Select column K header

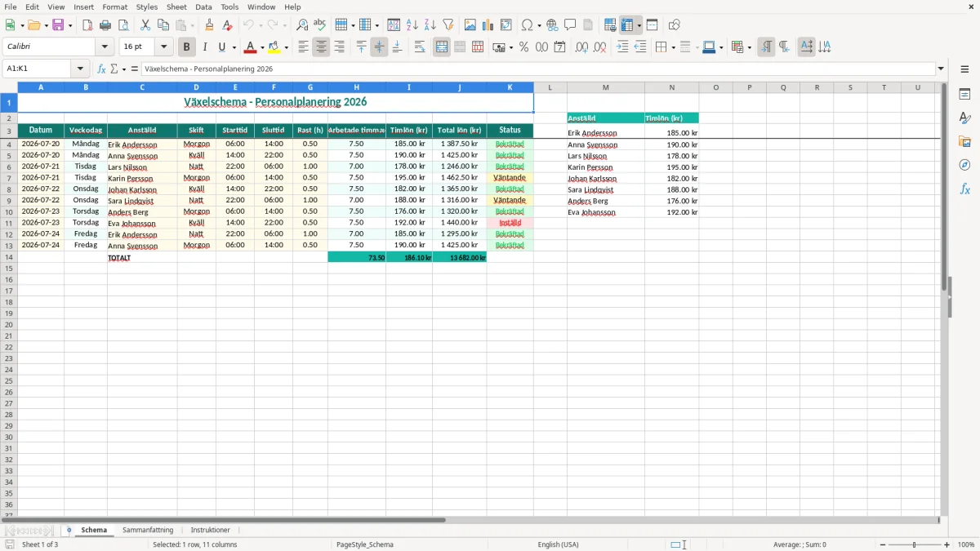point(510,87)
